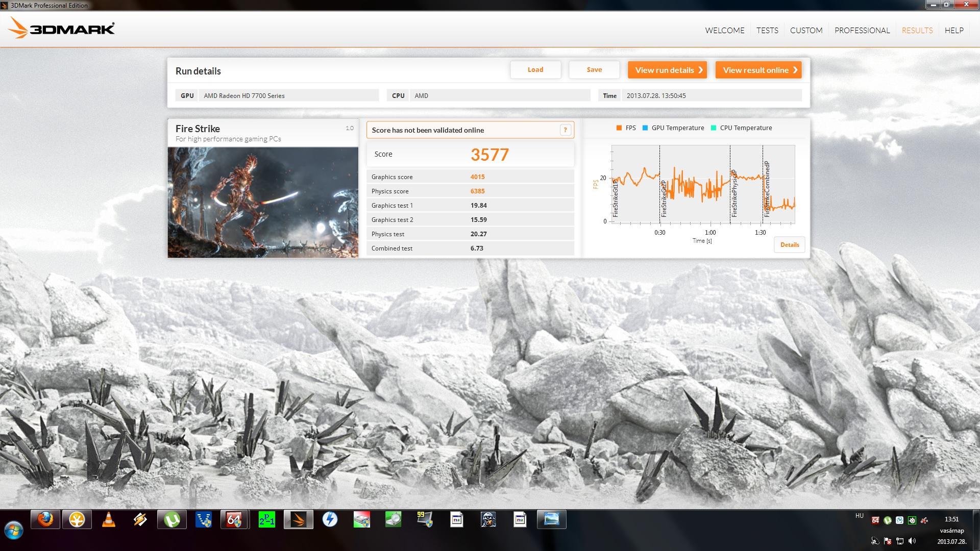Open the first document file taskbar icon

457,519
